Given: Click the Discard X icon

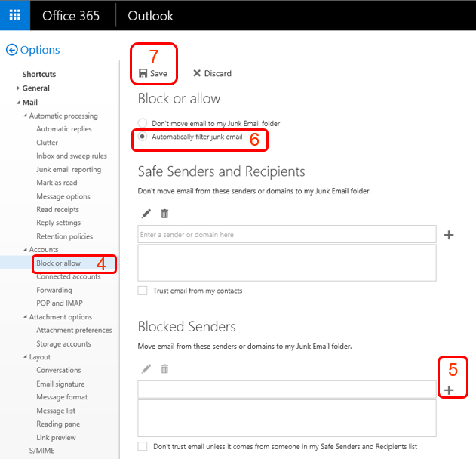Looking at the screenshot, I should pyautogui.click(x=197, y=74).
